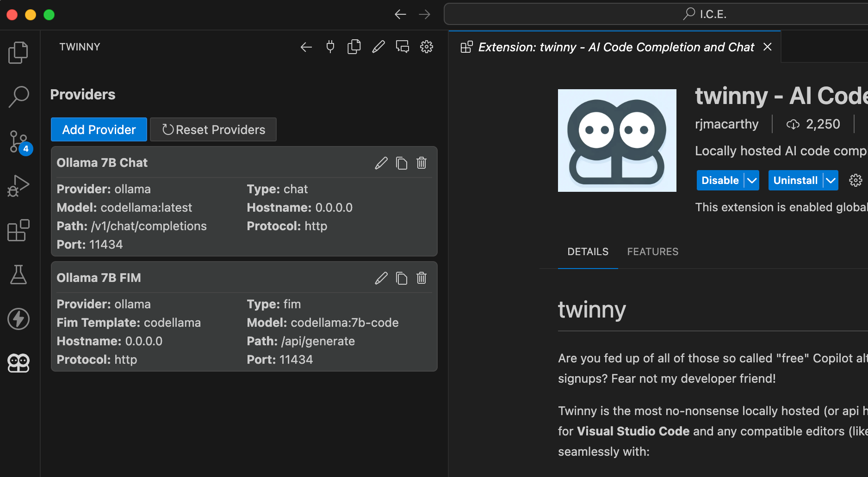Navigate back with title bar arrow

point(401,14)
